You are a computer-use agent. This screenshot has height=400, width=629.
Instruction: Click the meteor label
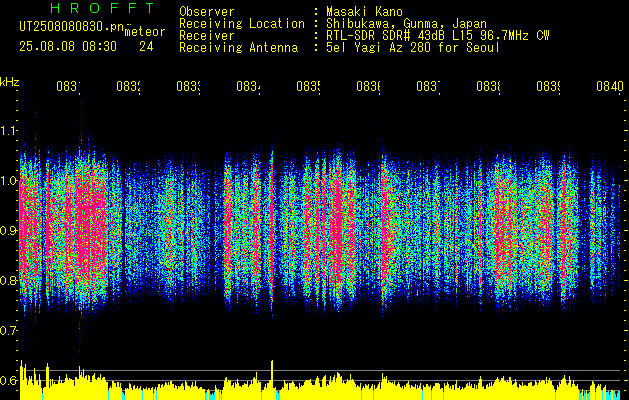click(145, 32)
